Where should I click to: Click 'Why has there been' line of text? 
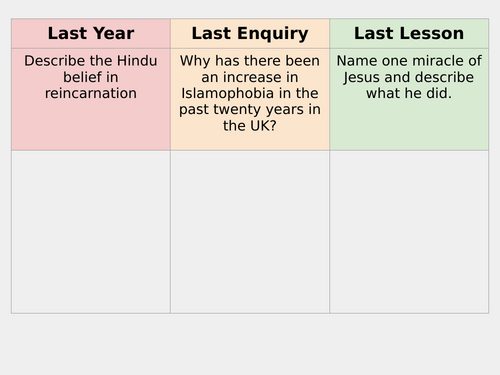[x=250, y=61]
